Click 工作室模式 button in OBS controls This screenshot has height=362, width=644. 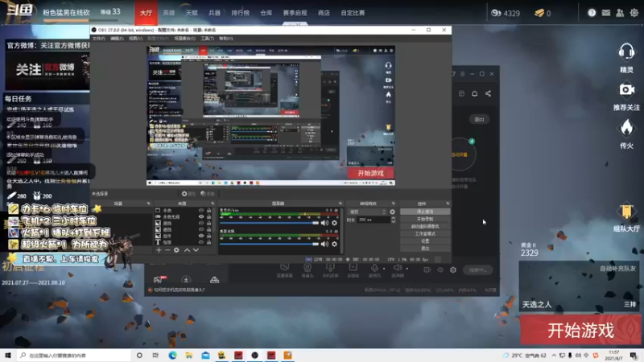pos(425,233)
